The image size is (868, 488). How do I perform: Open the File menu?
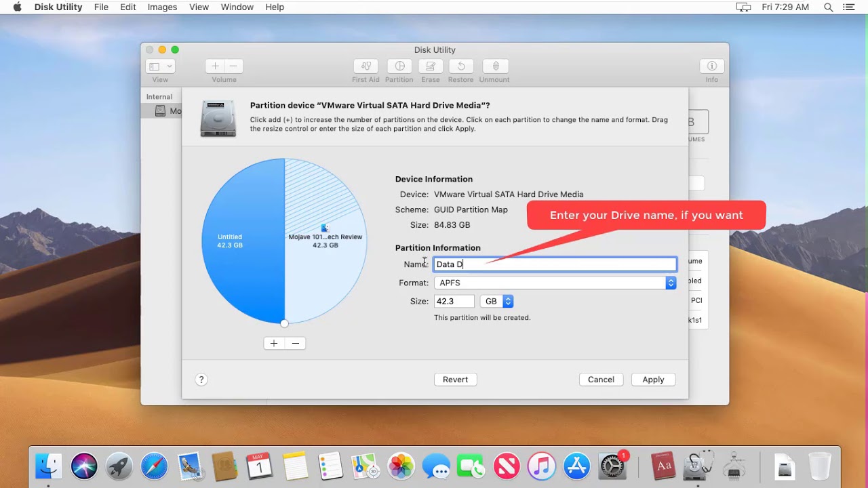pyautogui.click(x=101, y=7)
